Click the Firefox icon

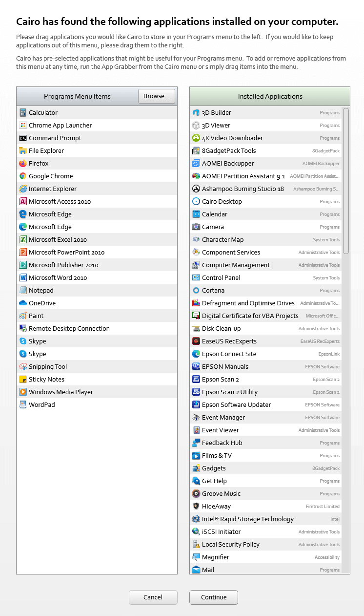pos(22,164)
